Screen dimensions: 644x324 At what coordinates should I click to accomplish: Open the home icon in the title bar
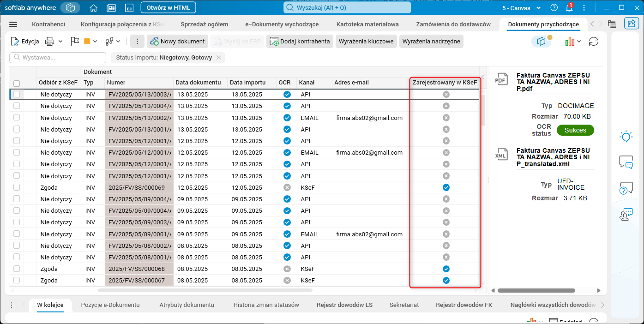94,7
